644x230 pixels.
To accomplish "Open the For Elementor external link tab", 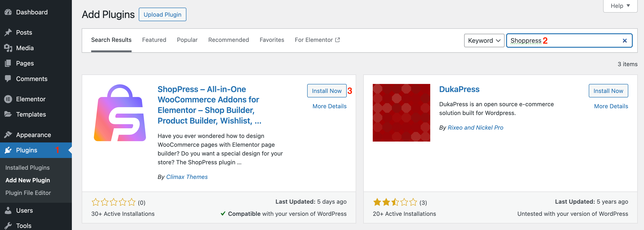I will tap(317, 40).
